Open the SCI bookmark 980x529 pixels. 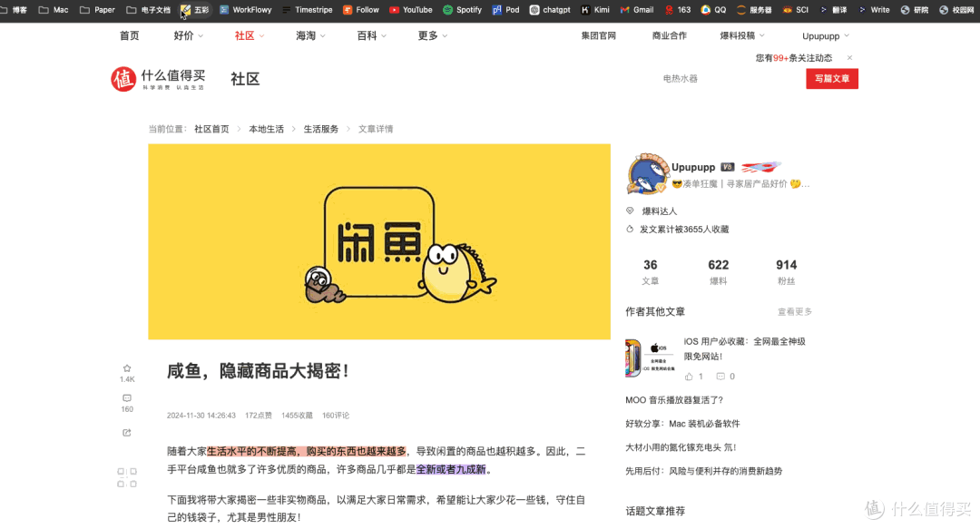pyautogui.click(x=795, y=10)
